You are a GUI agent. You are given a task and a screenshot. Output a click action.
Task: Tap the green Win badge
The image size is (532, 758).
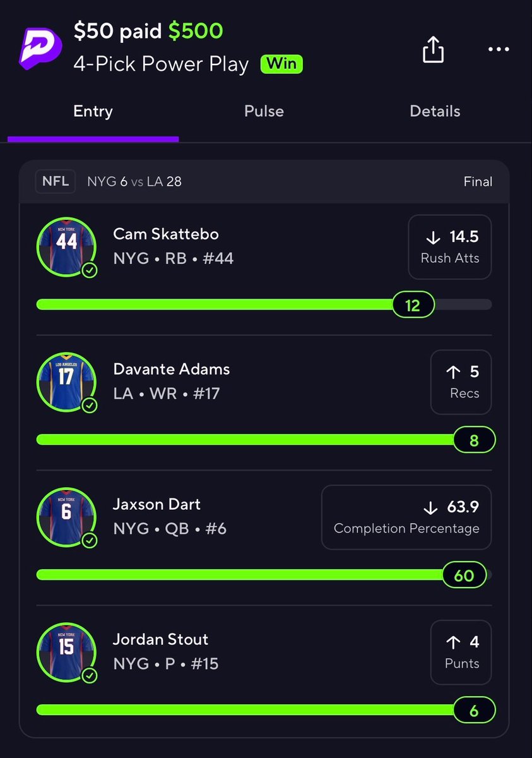coord(282,64)
